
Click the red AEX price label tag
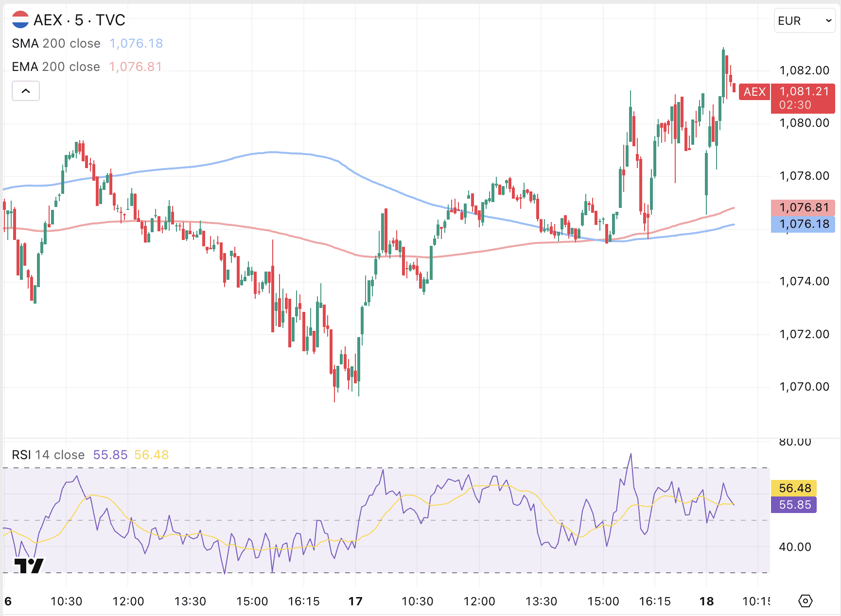click(754, 92)
